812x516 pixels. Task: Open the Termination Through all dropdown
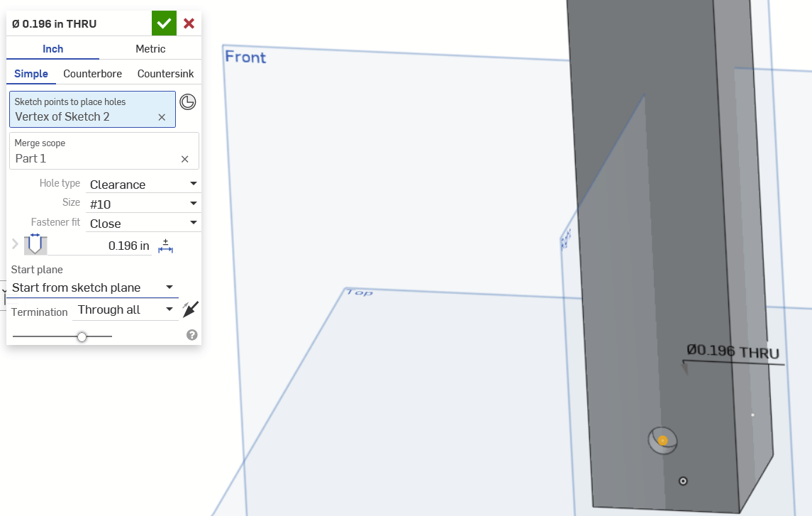tap(126, 309)
